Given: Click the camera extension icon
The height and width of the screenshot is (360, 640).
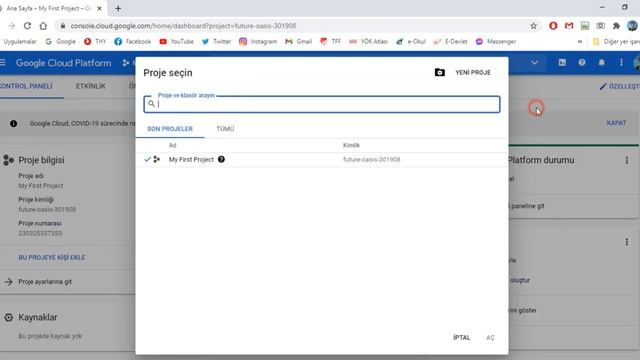Looking at the screenshot, I should [x=600, y=26].
